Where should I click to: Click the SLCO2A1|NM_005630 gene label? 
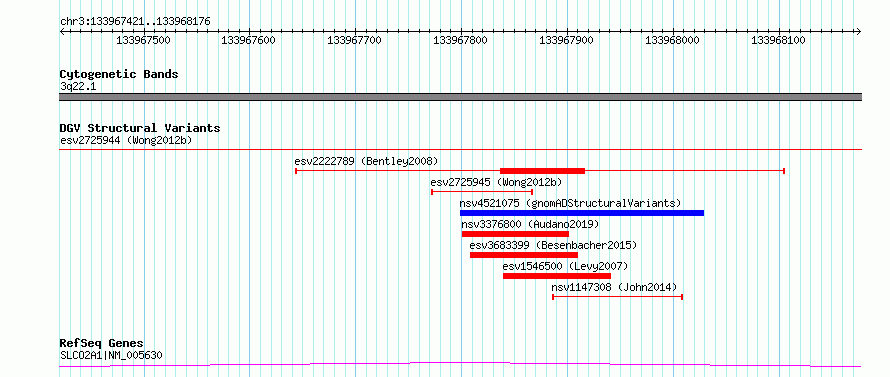(x=111, y=356)
